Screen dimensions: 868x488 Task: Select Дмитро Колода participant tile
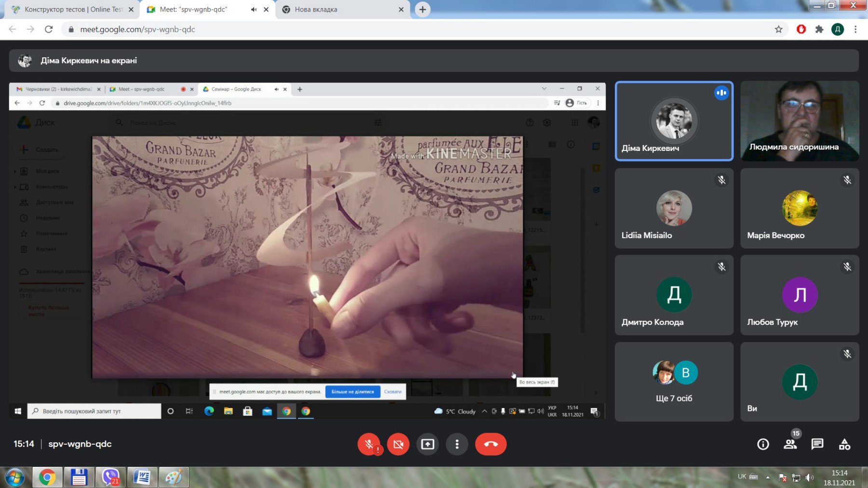(674, 295)
